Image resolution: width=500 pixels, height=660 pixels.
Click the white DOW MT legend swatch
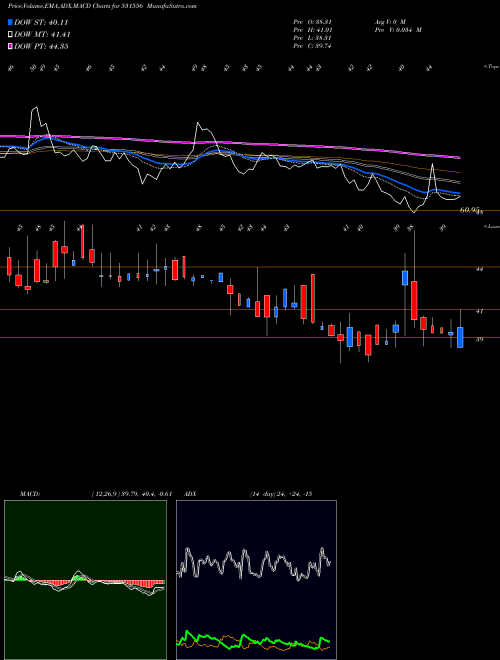click(x=10, y=35)
